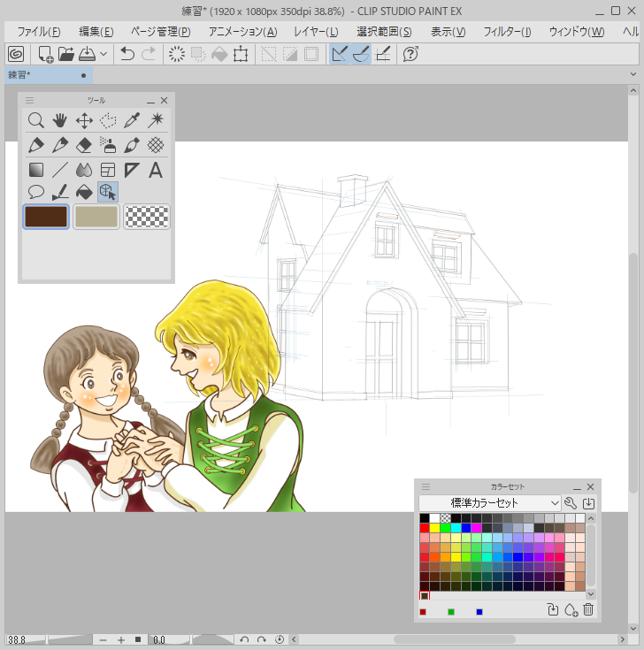
Task: Toggle show selection border icon
Action: [x=311, y=54]
